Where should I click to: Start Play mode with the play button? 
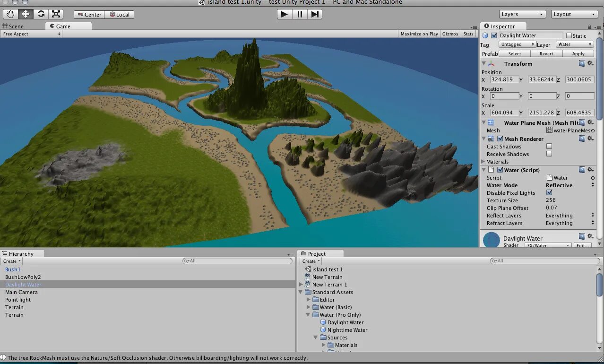click(x=284, y=14)
